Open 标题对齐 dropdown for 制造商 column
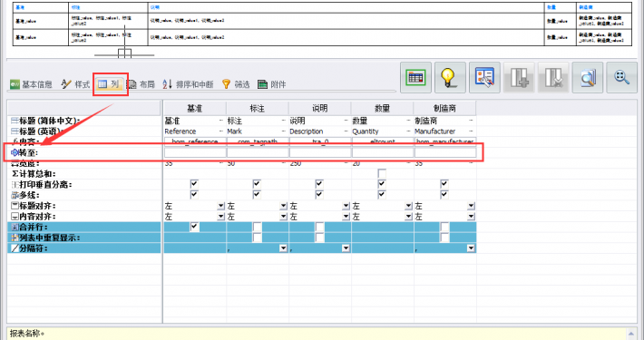644x340 pixels. pos(471,206)
